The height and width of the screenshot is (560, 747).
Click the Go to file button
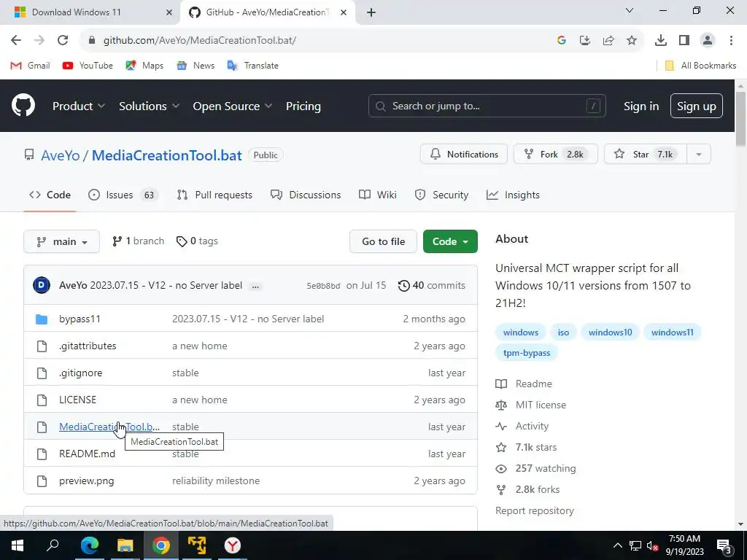click(383, 241)
